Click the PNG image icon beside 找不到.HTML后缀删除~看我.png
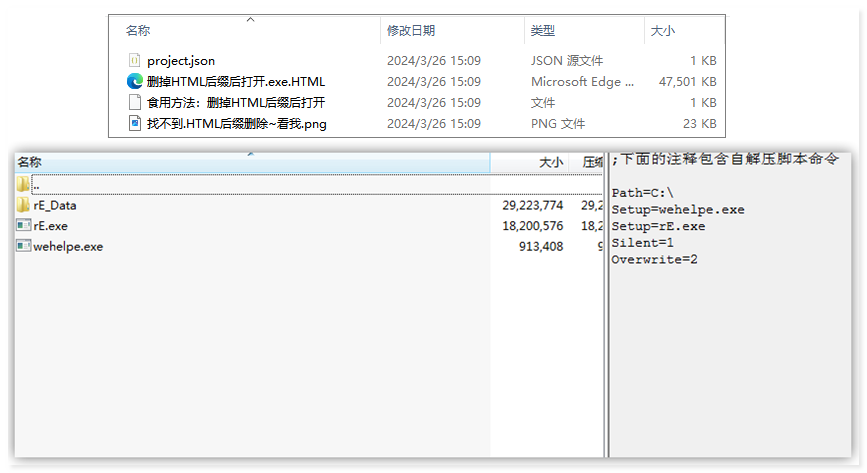The width and height of the screenshot is (867, 473). point(134,123)
